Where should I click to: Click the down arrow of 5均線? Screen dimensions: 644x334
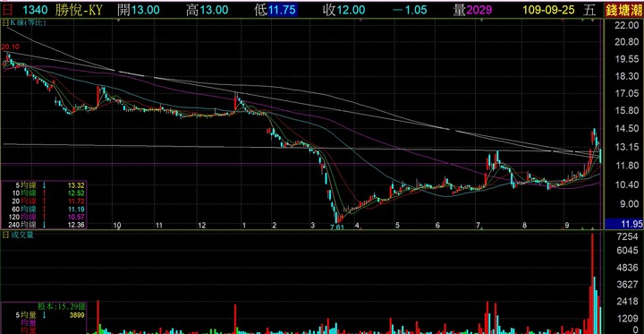(45, 184)
